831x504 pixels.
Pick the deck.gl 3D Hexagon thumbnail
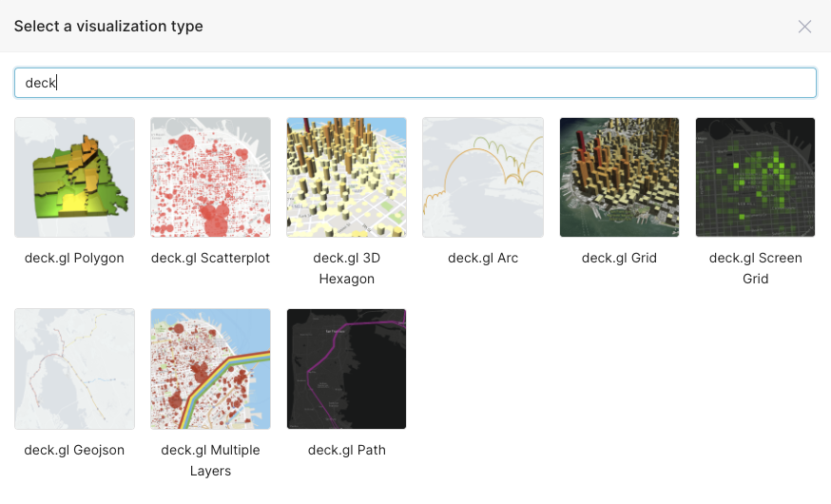[x=347, y=178]
